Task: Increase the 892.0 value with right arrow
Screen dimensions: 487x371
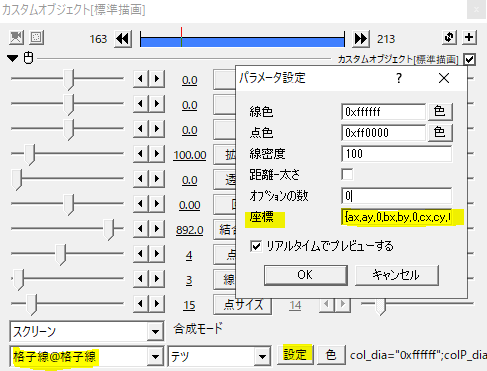Action: click(157, 229)
